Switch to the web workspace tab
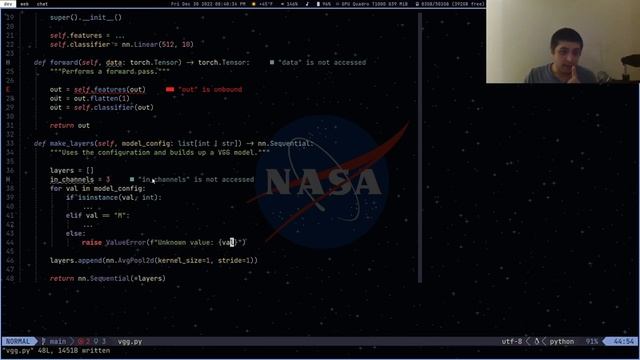Viewport: 640px width, 360px height. [x=24, y=4]
